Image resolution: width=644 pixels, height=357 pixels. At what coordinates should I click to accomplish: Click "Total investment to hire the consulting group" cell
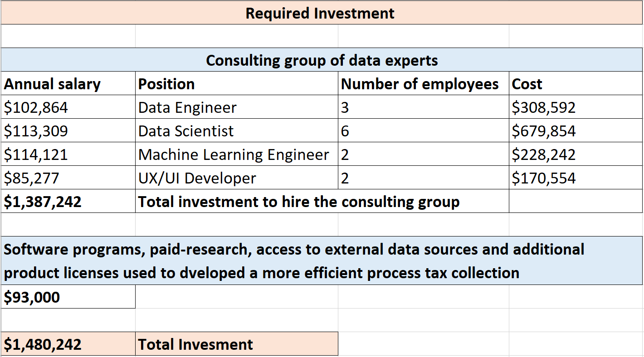click(x=299, y=202)
